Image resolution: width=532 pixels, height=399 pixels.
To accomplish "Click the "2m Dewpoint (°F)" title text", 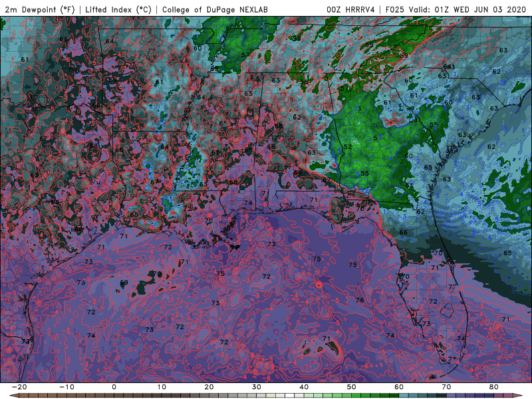I will tap(39, 9).
